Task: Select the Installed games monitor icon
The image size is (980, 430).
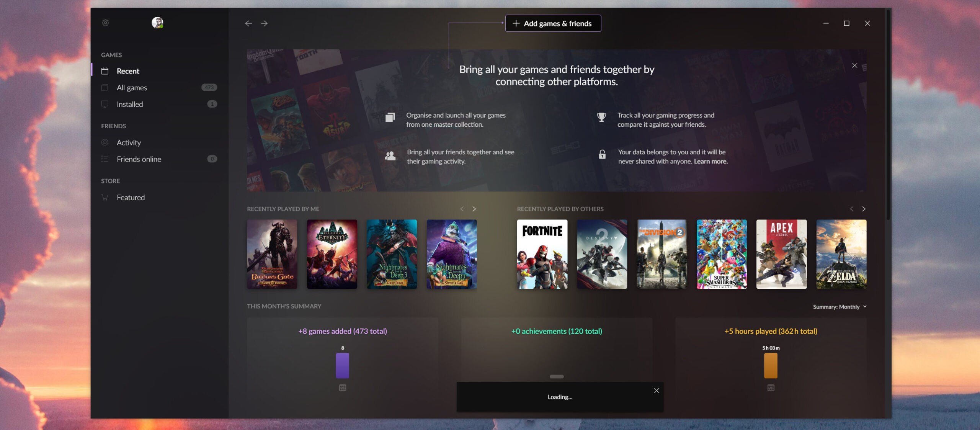Action: point(104,104)
